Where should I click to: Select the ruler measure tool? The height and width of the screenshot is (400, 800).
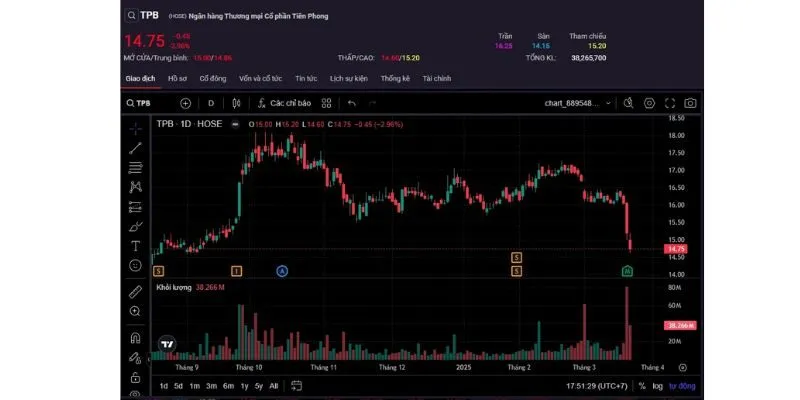pos(135,292)
